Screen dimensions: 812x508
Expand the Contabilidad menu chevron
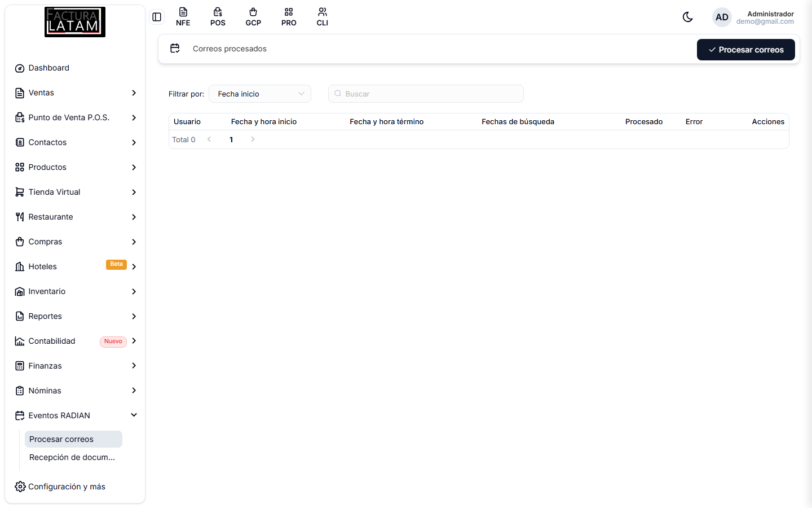[x=134, y=341]
